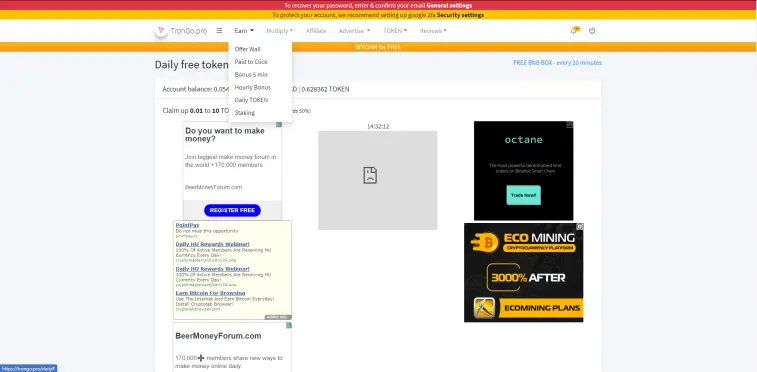Click the TronGo.pro site name
Image resolution: width=757 pixels, height=372 pixels.
coord(189,31)
